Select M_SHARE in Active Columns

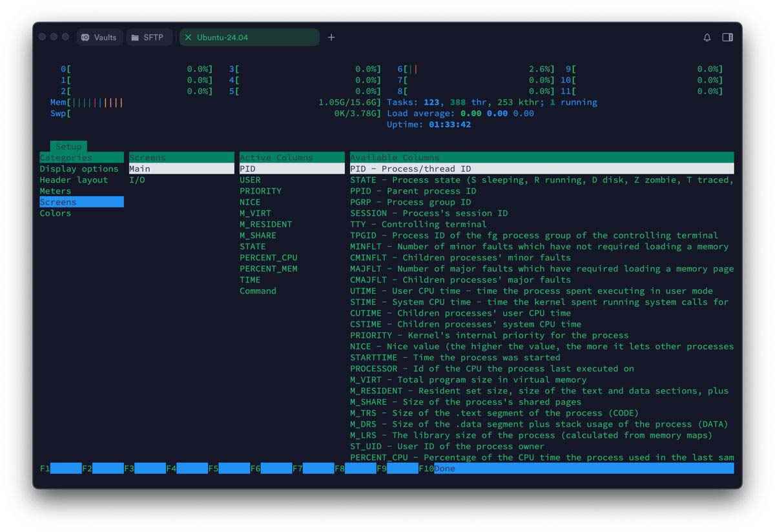pyautogui.click(x=292, y=235)
